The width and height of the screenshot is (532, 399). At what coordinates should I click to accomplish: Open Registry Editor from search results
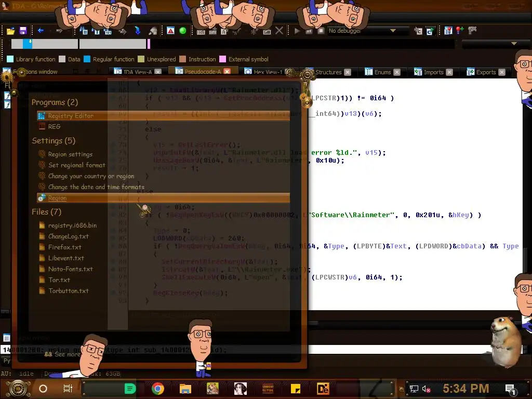163,116
